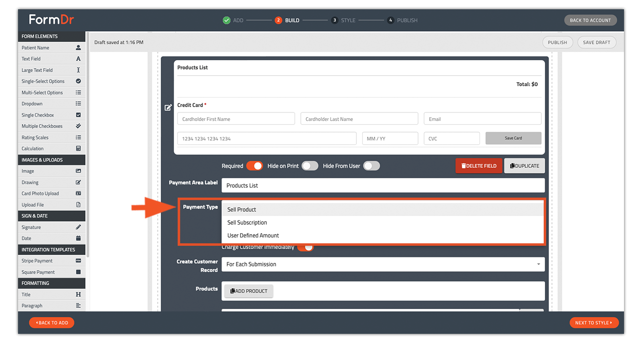644x347 pixels.
Task: Click the edit icon beside the payment field
Action: click(168, 108)
